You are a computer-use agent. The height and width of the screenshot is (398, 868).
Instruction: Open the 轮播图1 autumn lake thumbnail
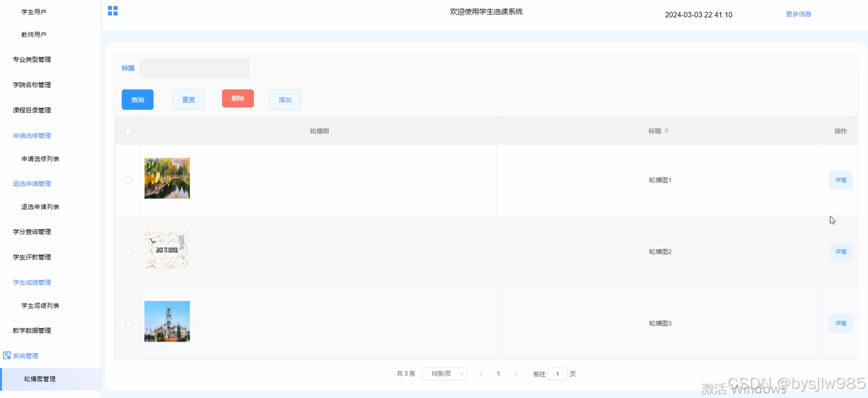[167, 178]
